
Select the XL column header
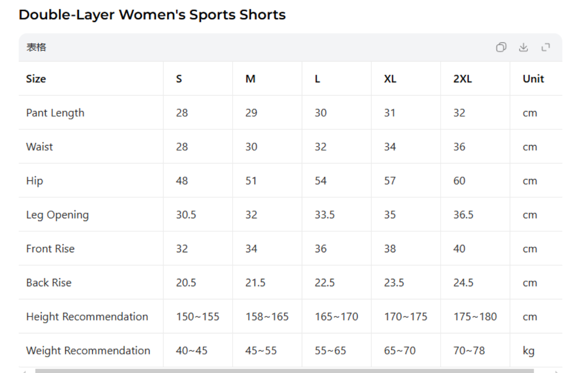tap(389, 79)
